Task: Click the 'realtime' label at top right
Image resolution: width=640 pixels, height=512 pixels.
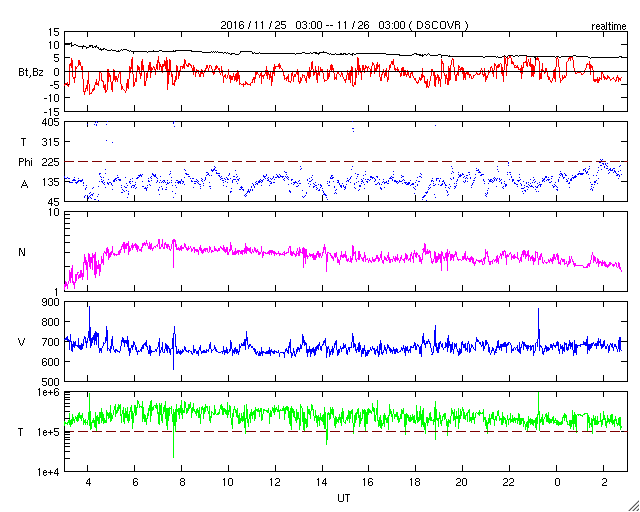Action: (x=609, y=27)
